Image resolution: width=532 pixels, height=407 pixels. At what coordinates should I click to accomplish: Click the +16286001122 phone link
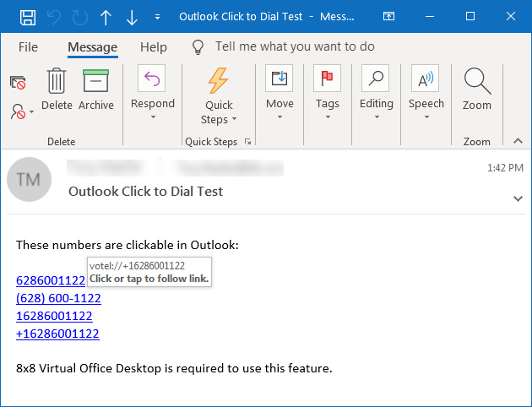(x=57, y=334)
